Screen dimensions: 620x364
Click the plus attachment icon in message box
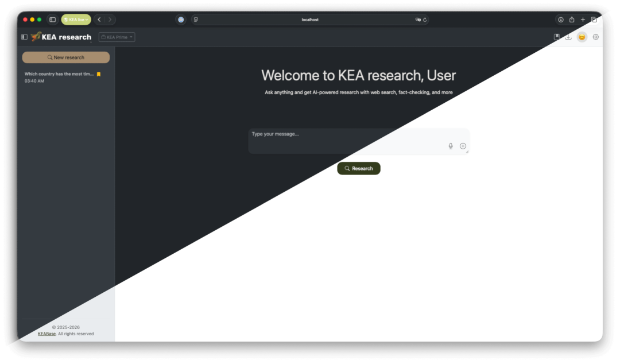point(463,146)
